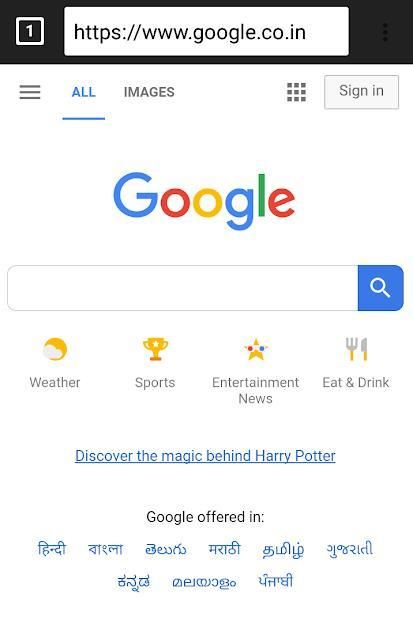Click the Google logo

204,201
